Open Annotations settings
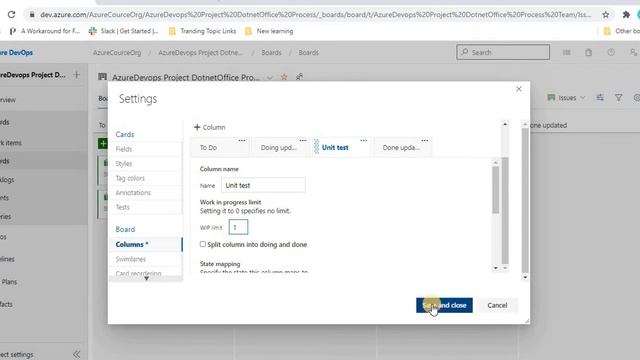 click(x=133, y=193)
